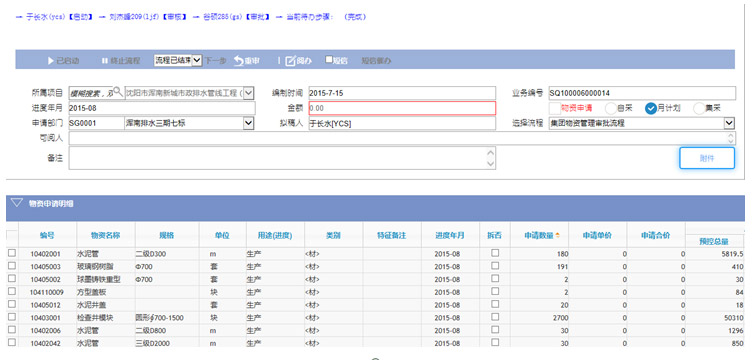Viewport: 753px width, 360px height.
Task: Toggle the 短信 checkbox in toolbar
Action: click(x=329, y=60)
